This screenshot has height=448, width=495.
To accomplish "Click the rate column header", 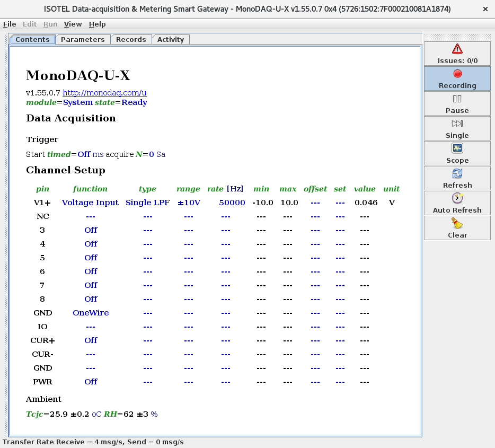I will click(215, 189).
